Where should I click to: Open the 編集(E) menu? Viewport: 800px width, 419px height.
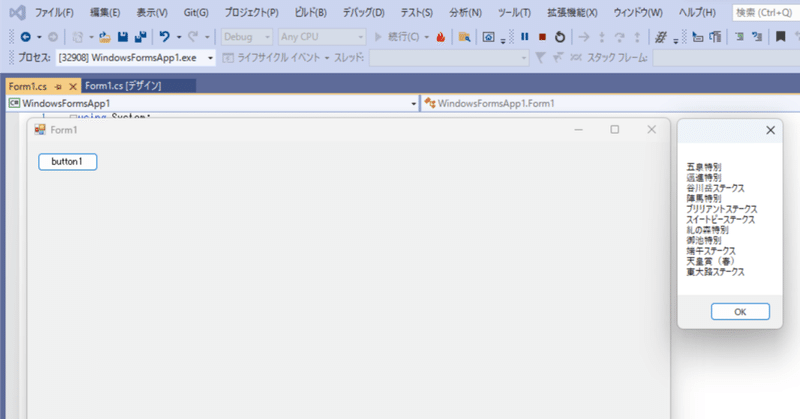(105, 13)
